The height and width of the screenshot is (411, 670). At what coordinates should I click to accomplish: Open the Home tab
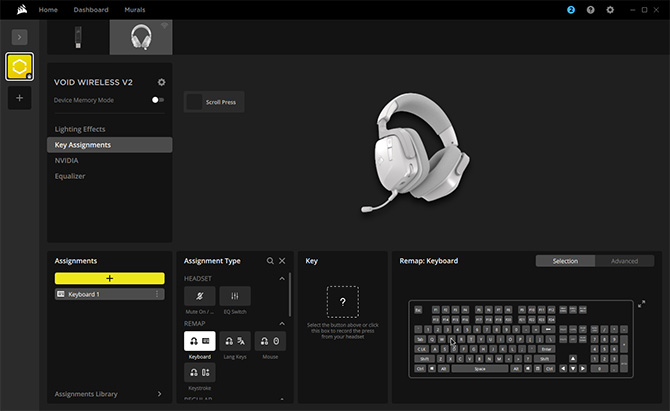coord(48,10)
